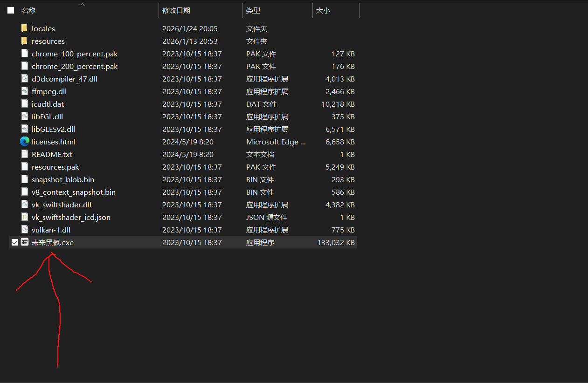The width and height of the screenshot is (588, 383).
Task: Sort files by 修改日期 column header
Action: pos(176,10)
